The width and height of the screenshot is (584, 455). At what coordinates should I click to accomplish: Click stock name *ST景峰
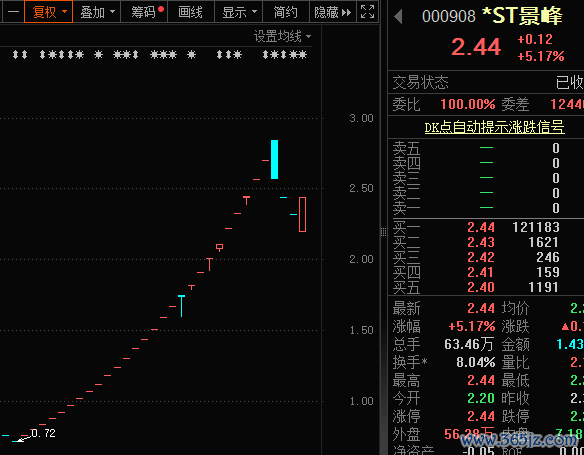pyautogui.click(x=523, y=16)
